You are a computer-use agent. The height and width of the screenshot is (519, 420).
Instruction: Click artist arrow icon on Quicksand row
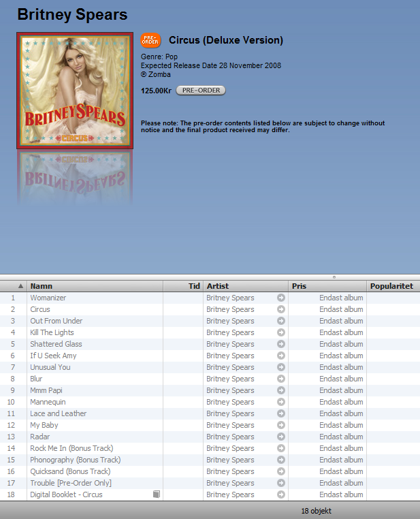click(281, 471)
